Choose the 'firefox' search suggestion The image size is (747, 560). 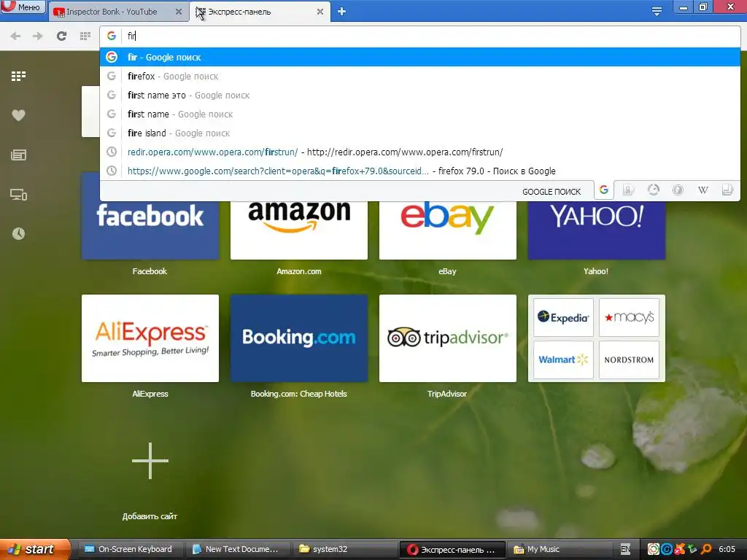[420, 76]
